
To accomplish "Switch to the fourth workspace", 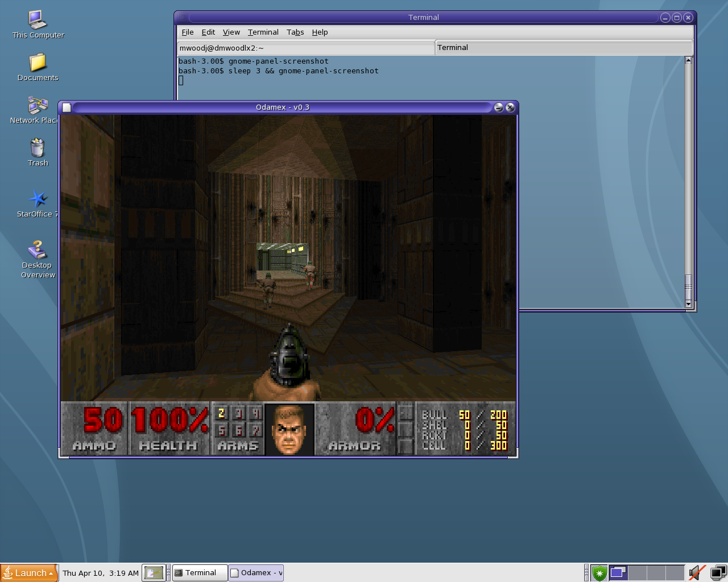I will [x=675, y=573].
